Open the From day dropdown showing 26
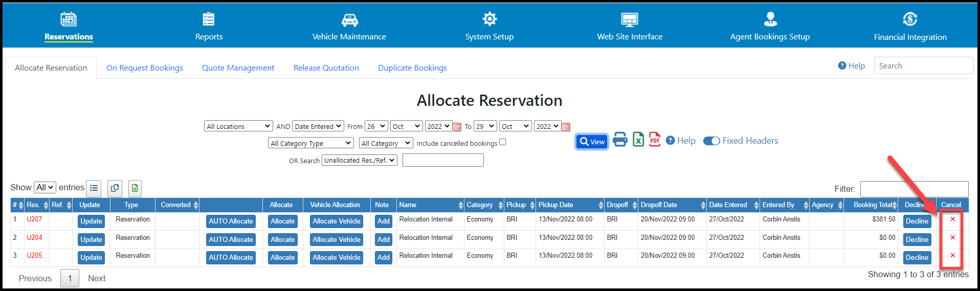 (376, 126)
